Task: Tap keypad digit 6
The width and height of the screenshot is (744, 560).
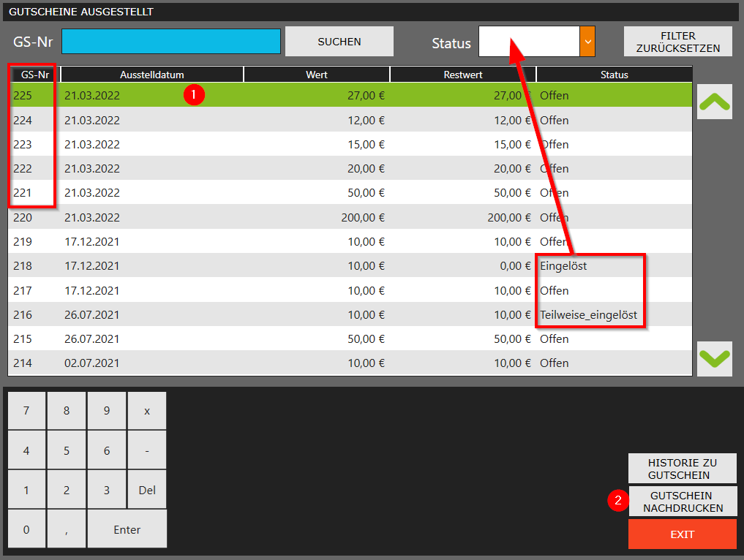Action: point(107,450)
